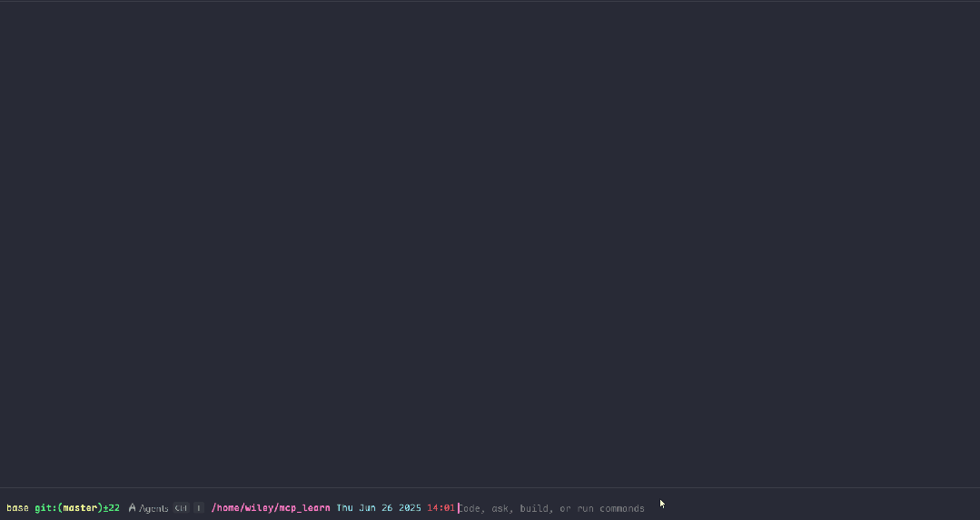Click the ±22 uncommitted changes count

[x=111, y=508]
